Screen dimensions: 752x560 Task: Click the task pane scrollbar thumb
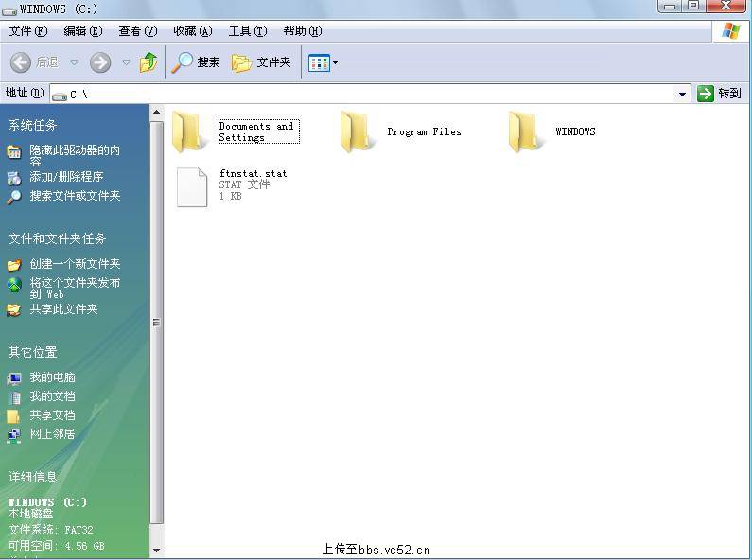click(x=156, y=323)
